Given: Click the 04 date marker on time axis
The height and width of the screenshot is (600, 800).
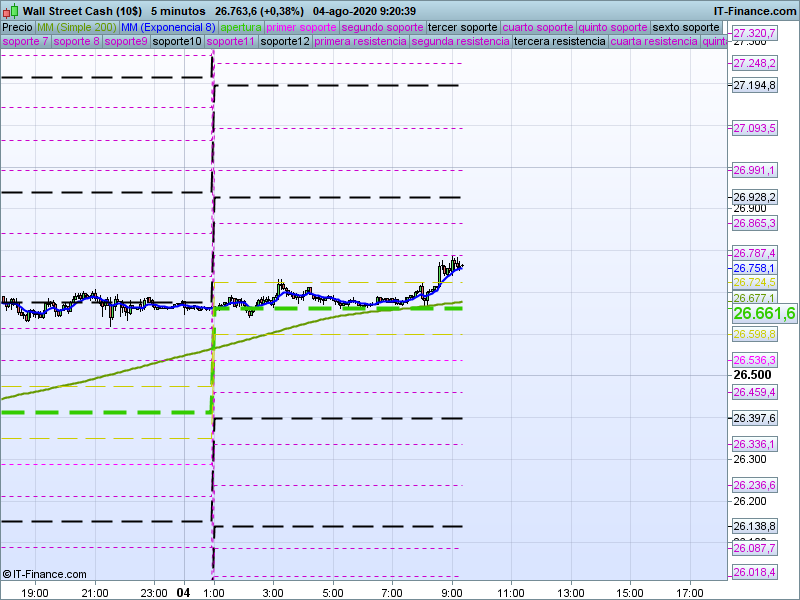Looking at the screenshot, I should coord(184,592).
